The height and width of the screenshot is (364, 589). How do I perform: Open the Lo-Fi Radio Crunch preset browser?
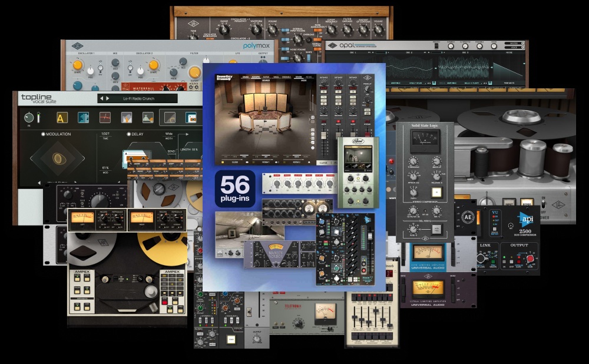point(138,97)
